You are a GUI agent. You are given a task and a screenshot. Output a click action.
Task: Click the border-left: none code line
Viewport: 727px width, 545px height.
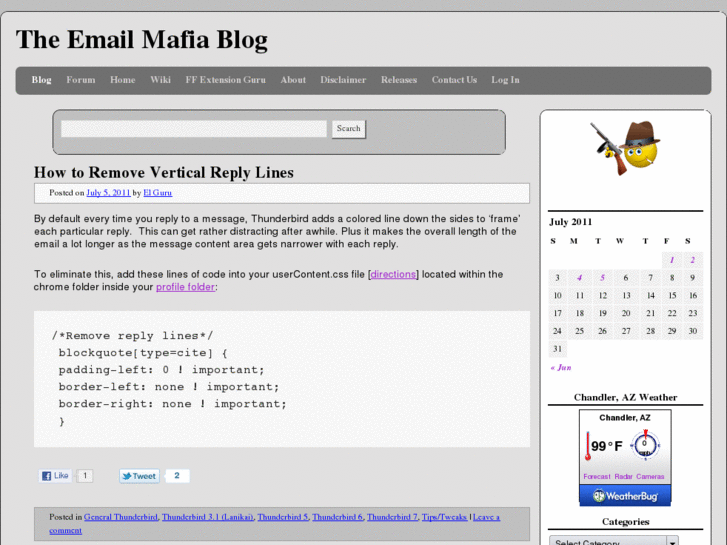[169, 387]
